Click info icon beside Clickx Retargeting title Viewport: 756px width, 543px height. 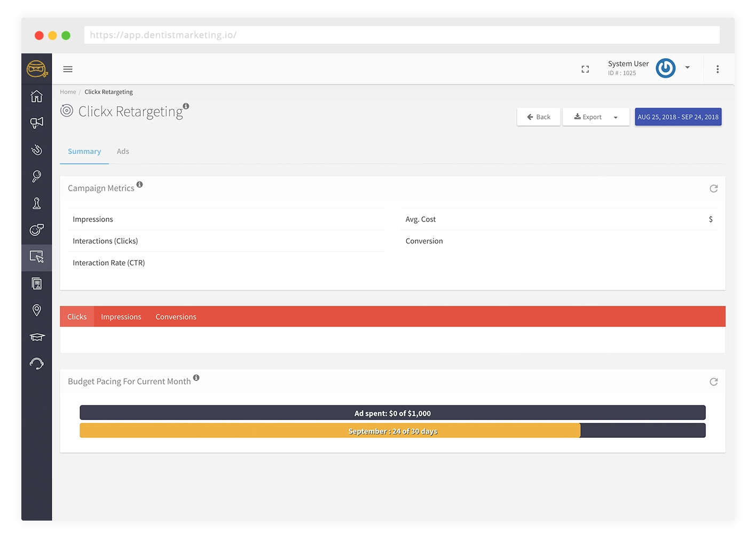click(186, 106)
